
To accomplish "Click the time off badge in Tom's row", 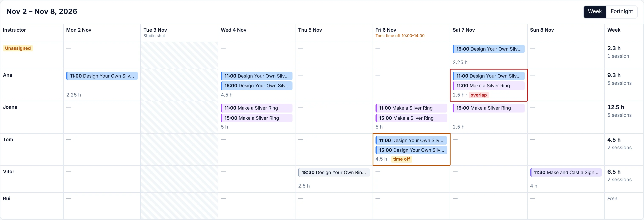I will click(x=401, y=159).
